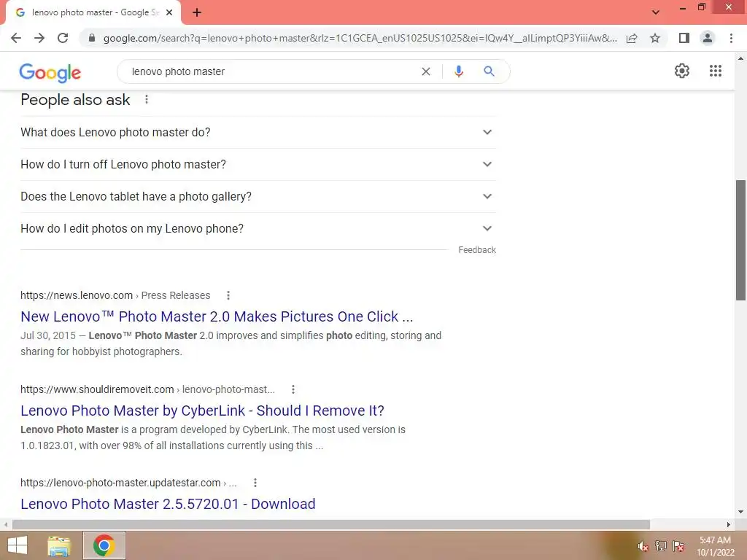This screenshot has width=747, height=560.
Task: Click the scroll-down arrow of the vertical scrollbar
Action: 741,513
